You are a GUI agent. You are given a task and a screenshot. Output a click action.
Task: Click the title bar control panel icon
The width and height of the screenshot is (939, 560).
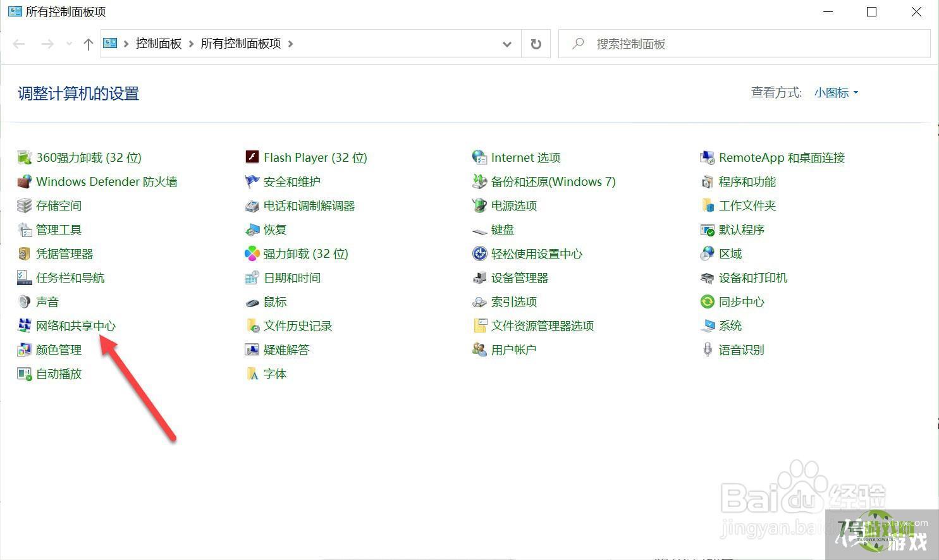15,11
